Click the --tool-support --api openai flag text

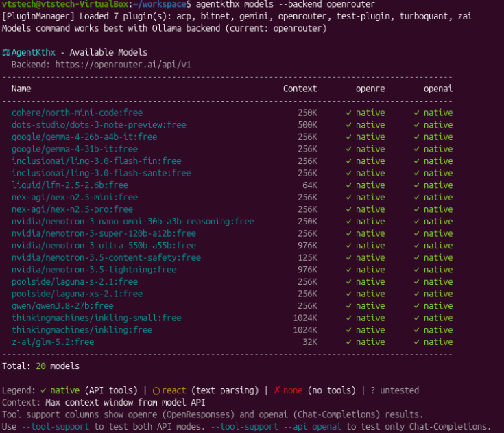point(276,427)
